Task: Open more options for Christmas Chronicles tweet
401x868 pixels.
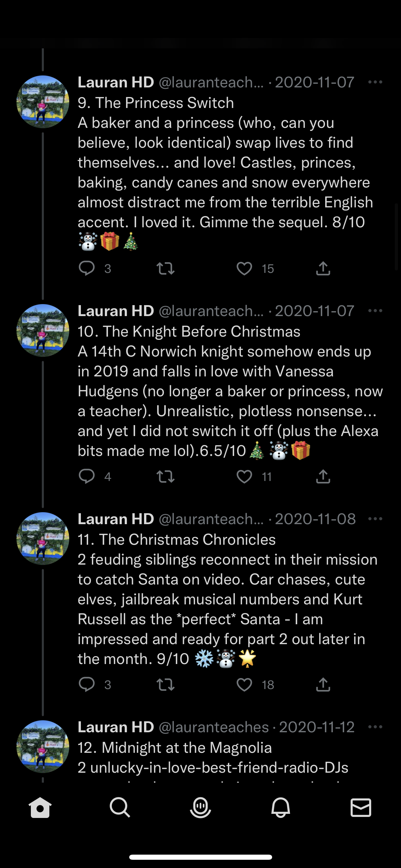Action: click(x=375, y=519)
